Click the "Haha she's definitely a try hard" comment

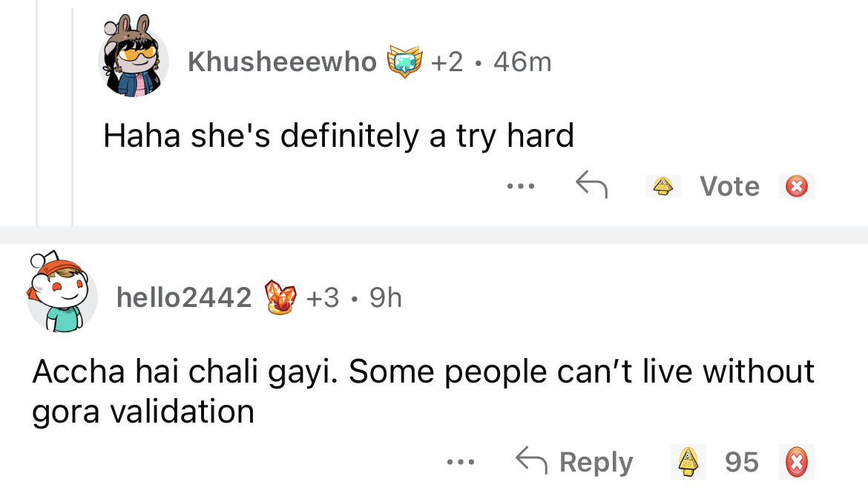tap(339, 136)
